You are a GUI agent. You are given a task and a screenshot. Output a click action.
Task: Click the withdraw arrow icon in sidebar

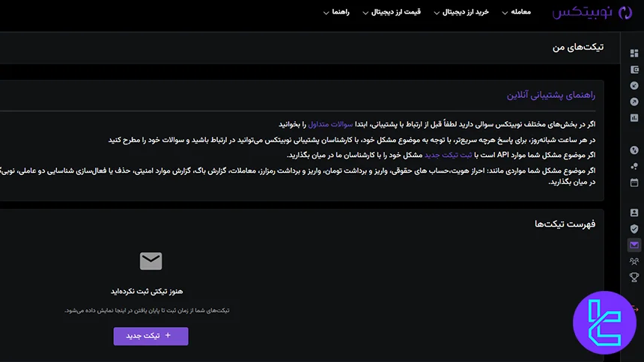634,102
